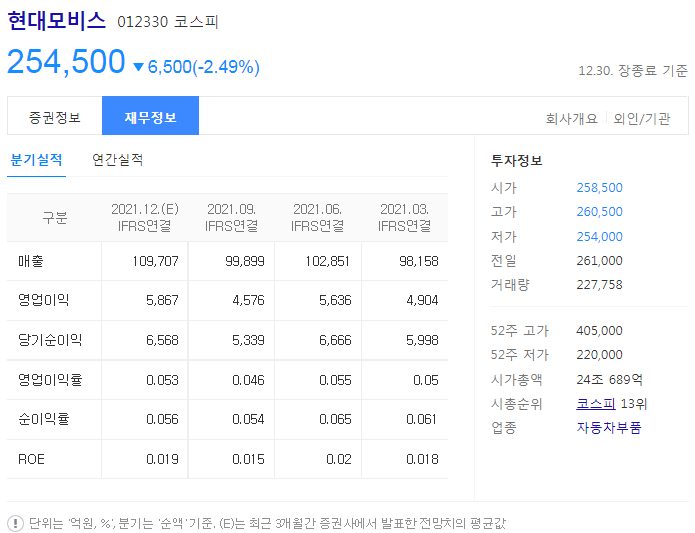Screen dimensions: 695x533
Task: Click ROE value 0.019
Action: 162,459
